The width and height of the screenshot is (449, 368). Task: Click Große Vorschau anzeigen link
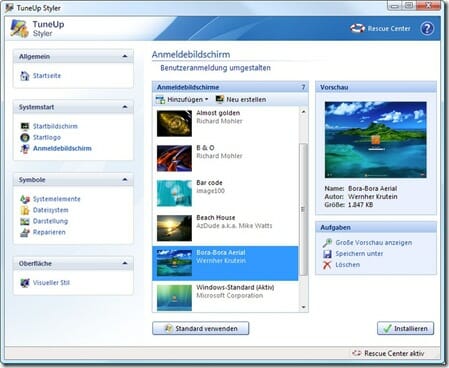click(374, 243)
